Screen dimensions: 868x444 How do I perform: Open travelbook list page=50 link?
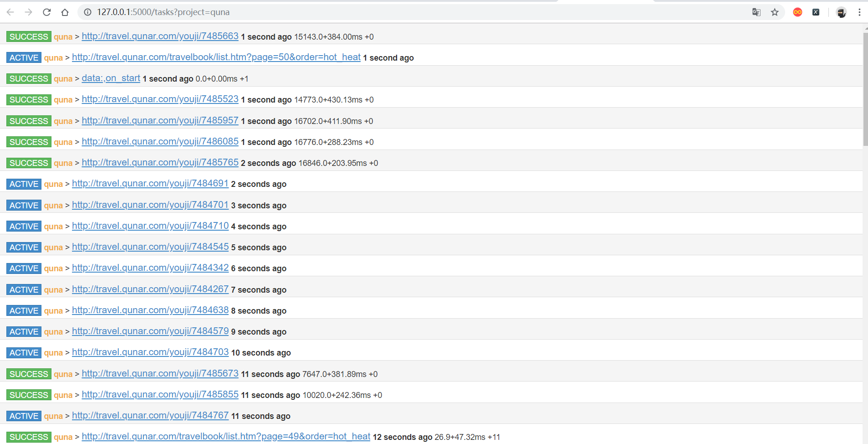click(216, 57)
